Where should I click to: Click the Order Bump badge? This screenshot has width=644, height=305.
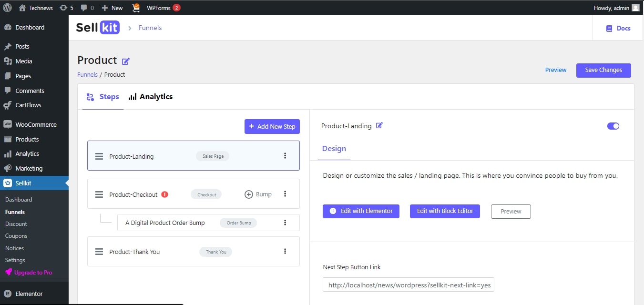click(x=238, y=223)
